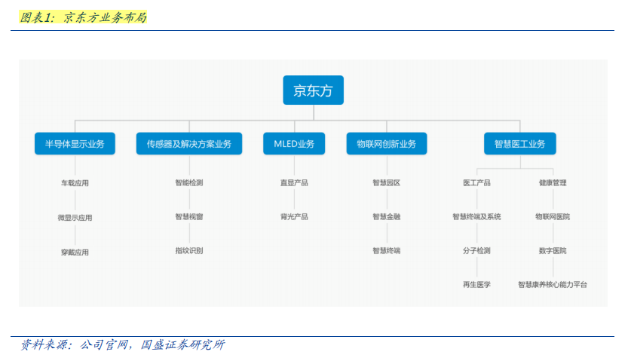Click the 指纹识别 item
631x364 pixels.
(x=189, y=250)
